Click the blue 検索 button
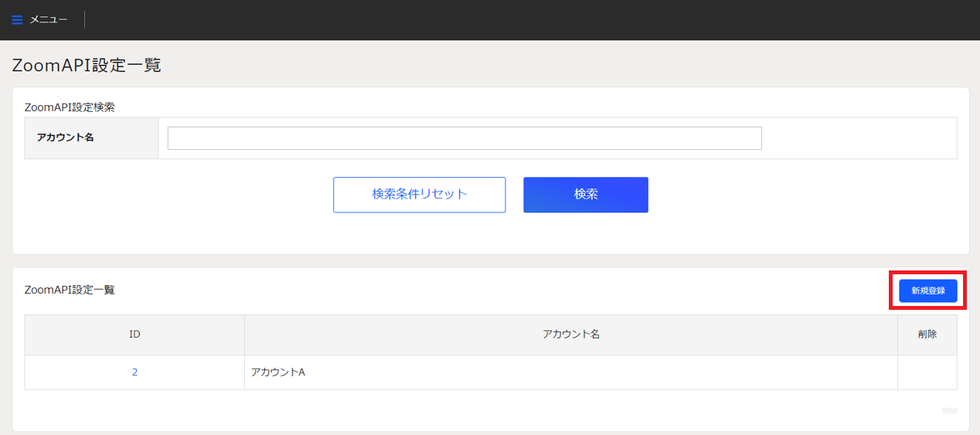The image size is (980, 435). tap(586, 195)
